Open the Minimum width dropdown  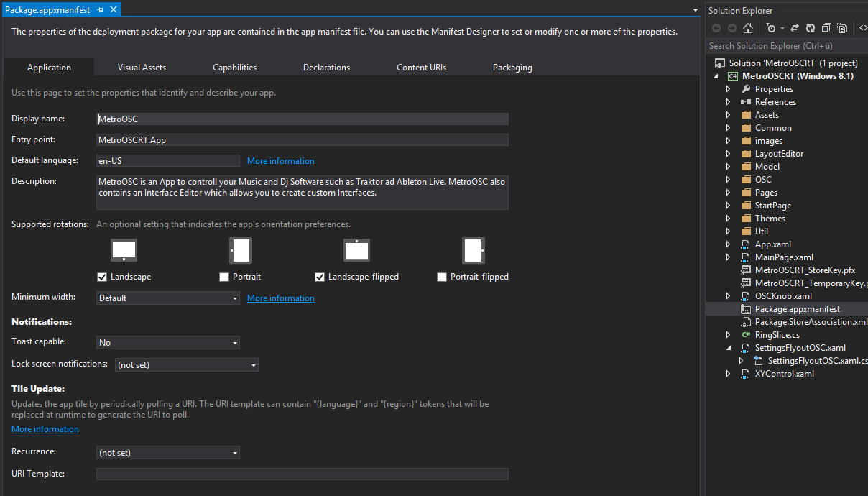168,298
